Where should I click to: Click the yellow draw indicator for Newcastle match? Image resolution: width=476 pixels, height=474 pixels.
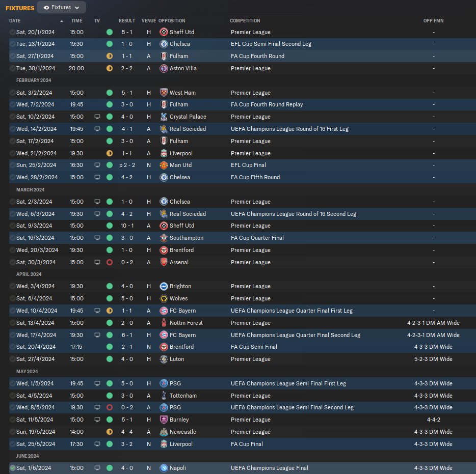coord(110,432)
